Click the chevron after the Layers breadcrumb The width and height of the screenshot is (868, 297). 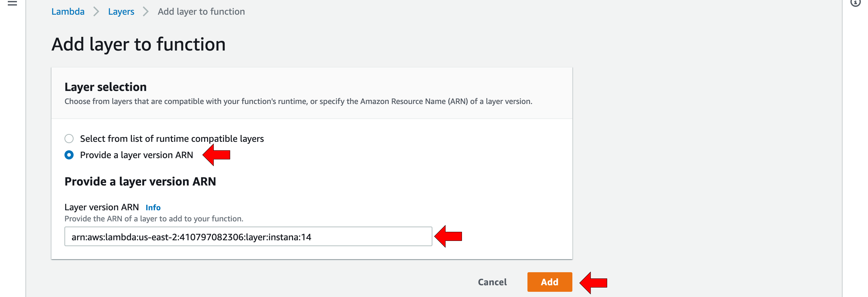click(146, 12)
